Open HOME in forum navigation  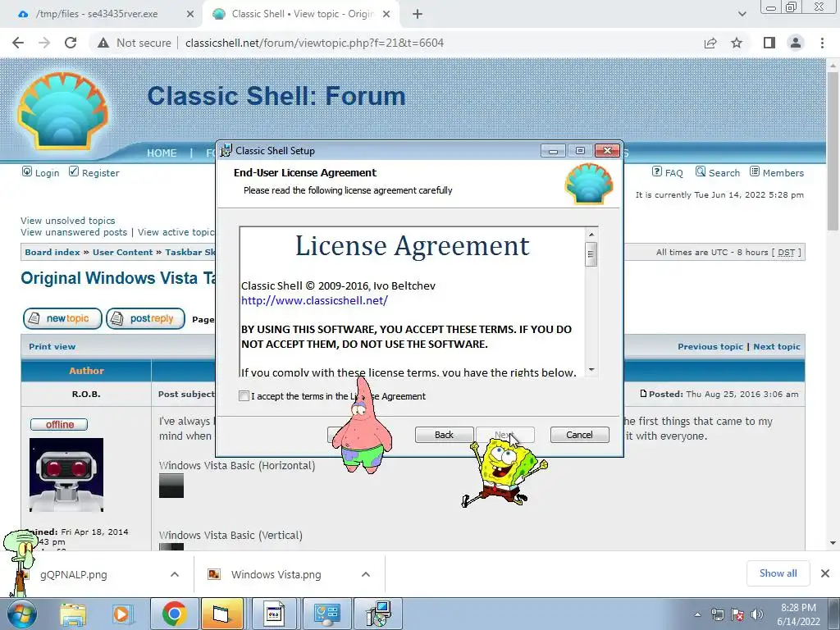click(x=162, y=153)
